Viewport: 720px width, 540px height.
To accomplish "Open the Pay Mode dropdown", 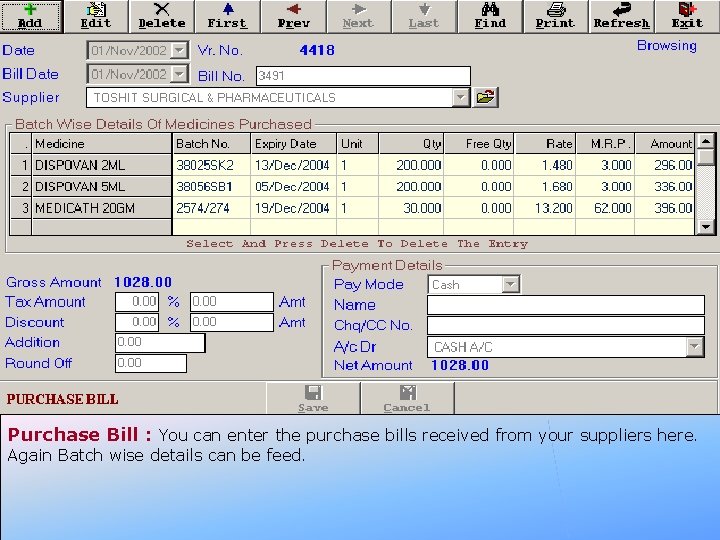I will click(x=510, y=285).
